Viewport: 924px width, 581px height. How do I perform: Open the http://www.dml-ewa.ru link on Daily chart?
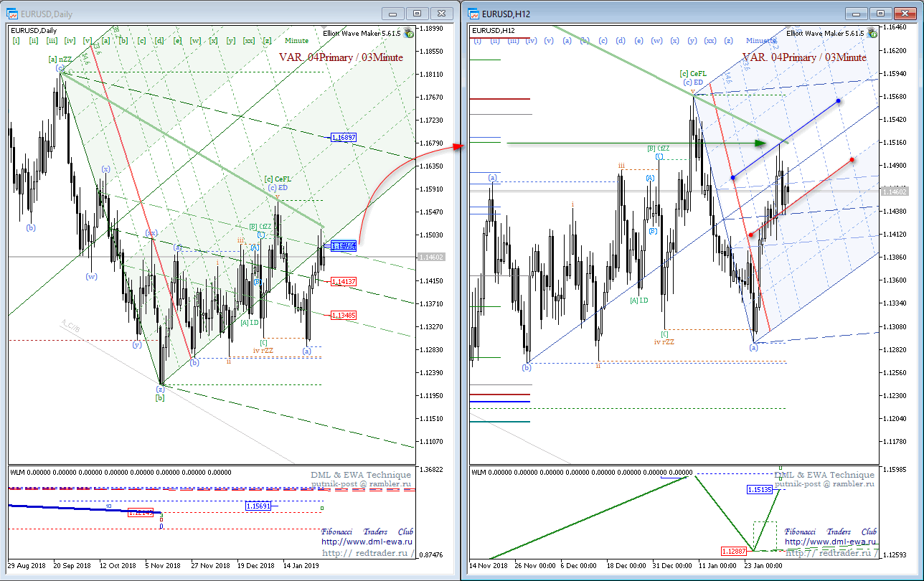coord(367,542)
